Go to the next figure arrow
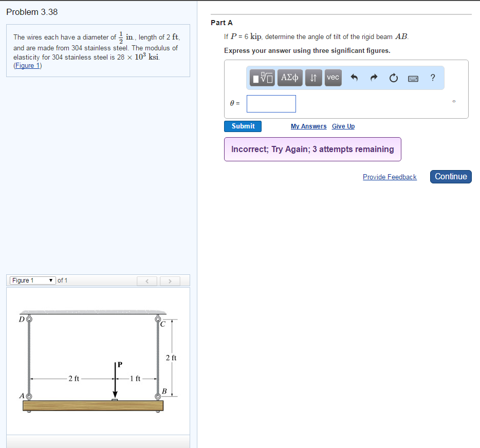 click(x=170, y=281)
